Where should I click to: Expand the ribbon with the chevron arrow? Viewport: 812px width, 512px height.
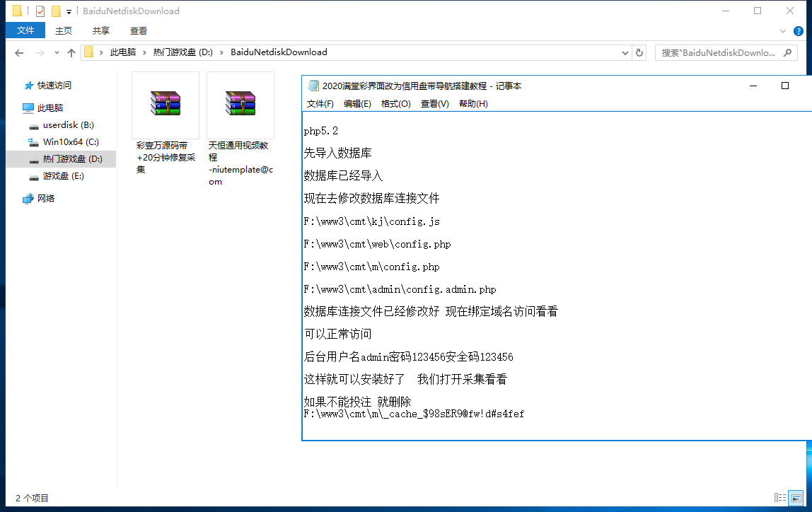coord(783,31)
